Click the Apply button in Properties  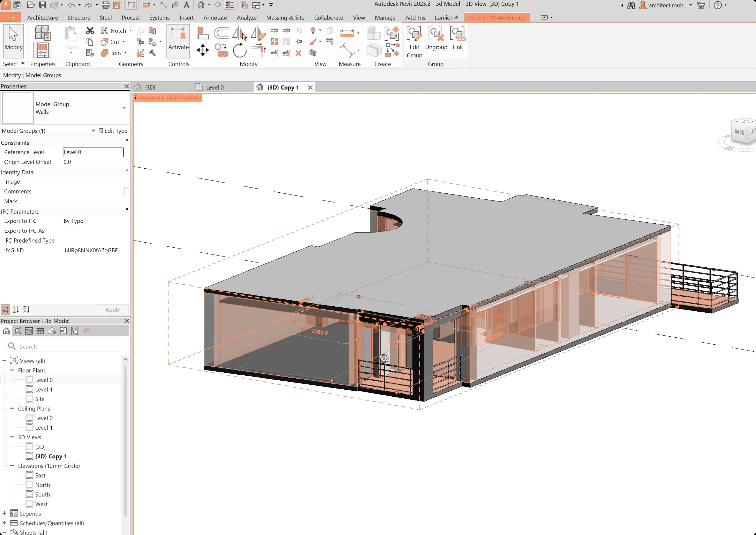click(112, 310)
